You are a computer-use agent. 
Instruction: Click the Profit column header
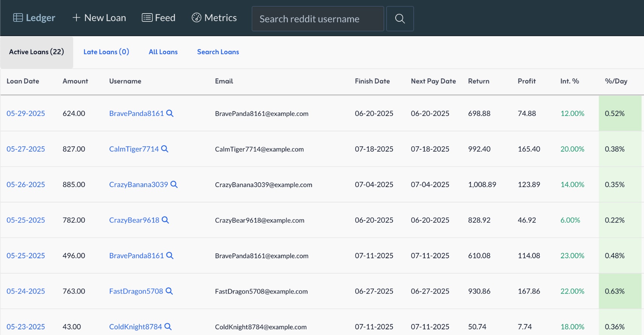coord(527,81)
